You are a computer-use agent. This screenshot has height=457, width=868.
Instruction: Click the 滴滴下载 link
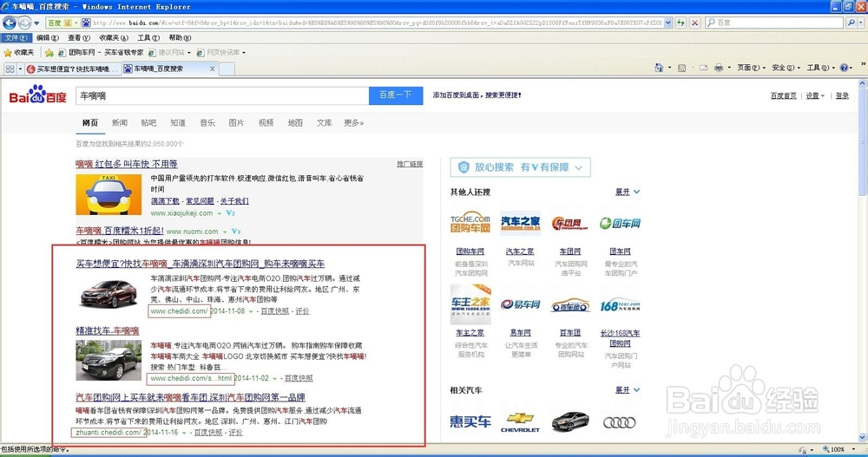tap(165, 201)
